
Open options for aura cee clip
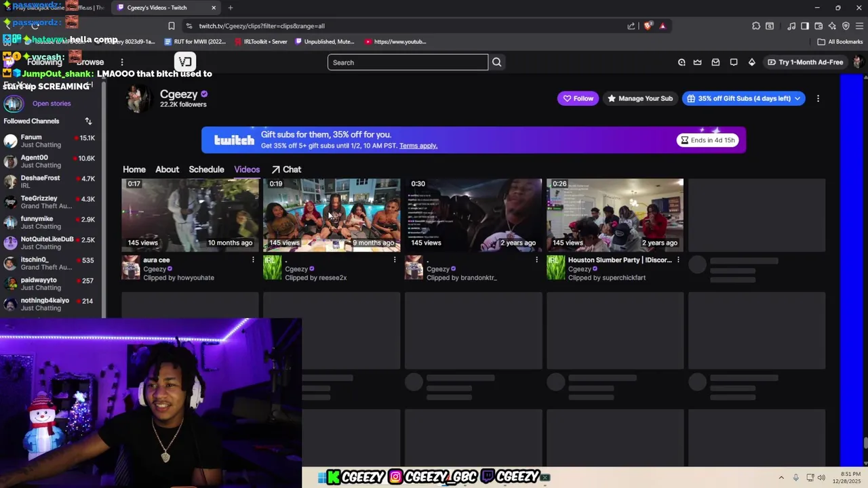(x=253, y=260)
